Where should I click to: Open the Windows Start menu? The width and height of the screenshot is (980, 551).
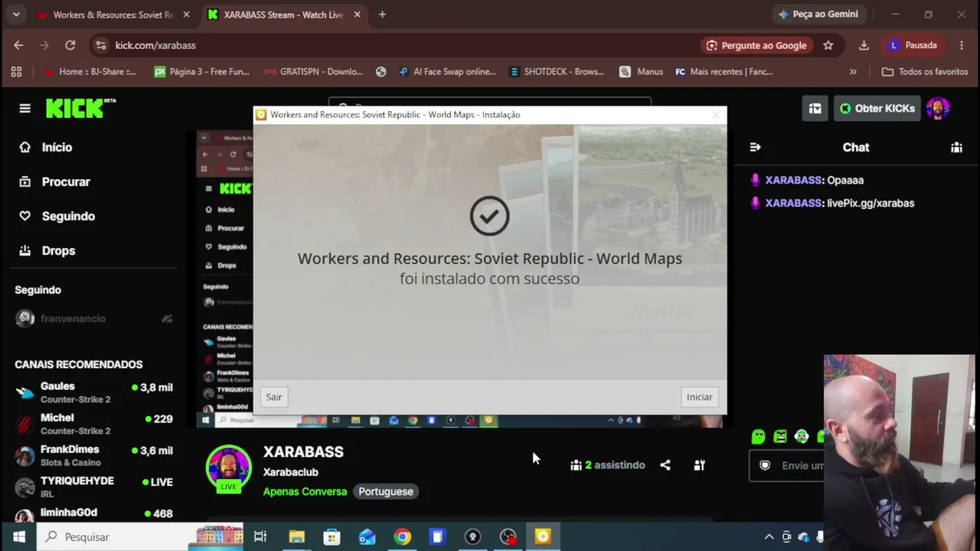pos(18,536)
